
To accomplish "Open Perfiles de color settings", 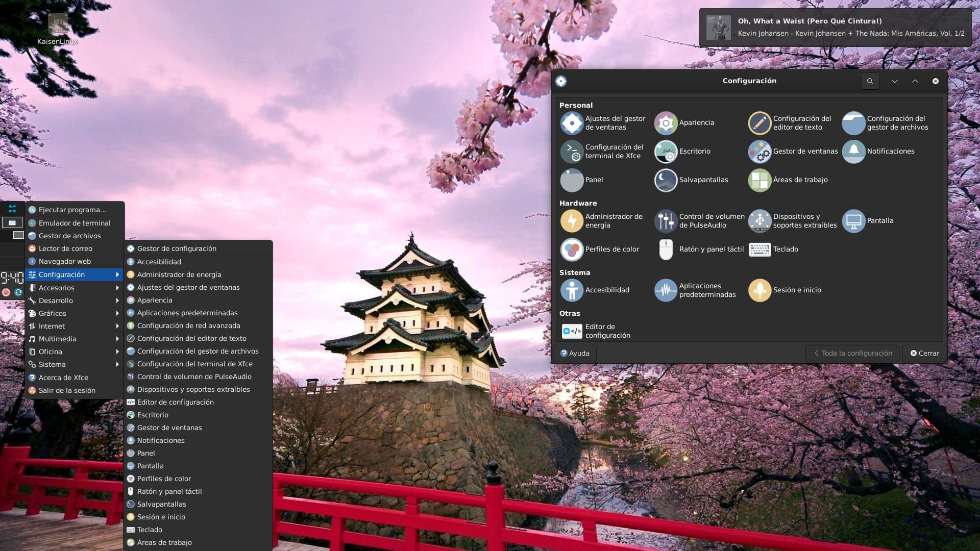I will (x=572, y=249).
